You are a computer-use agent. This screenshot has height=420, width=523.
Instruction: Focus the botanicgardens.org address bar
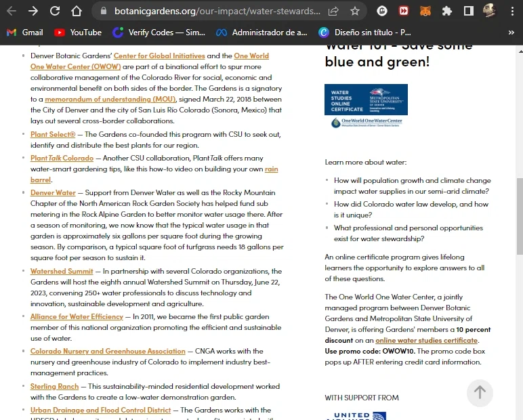coord(217,11)
